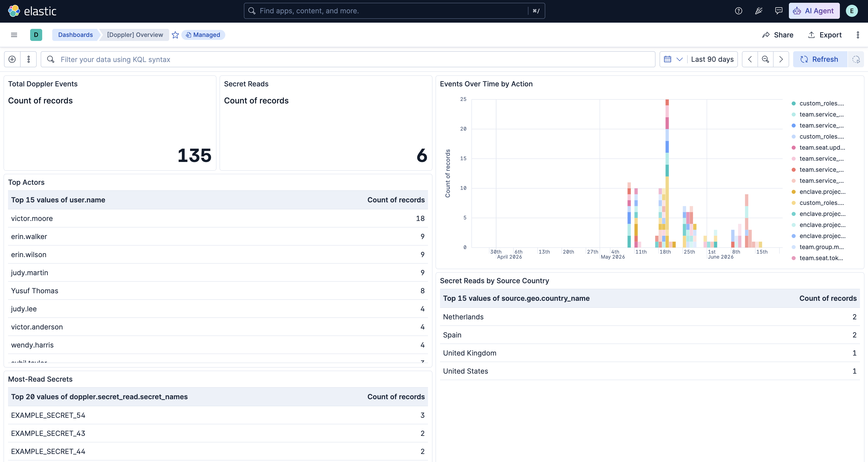
Task: Focus the global Find apps search box
Action: 394,11
